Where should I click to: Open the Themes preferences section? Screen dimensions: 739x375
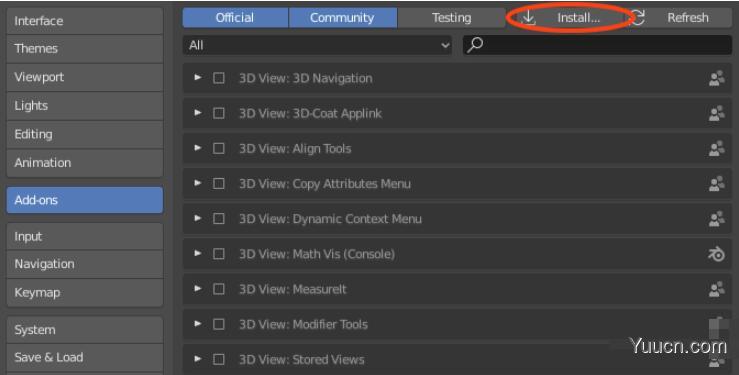(85, 49)
